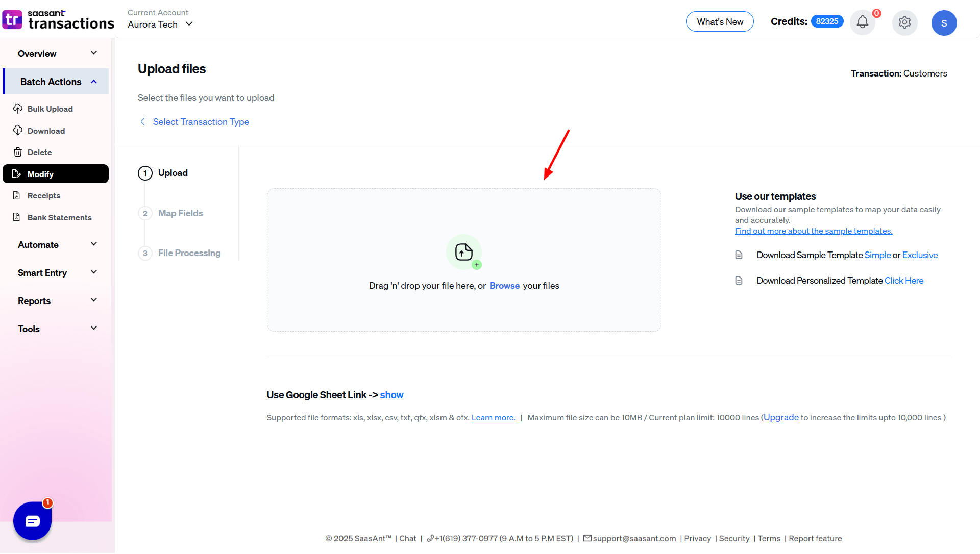
Task: Click the profile avatar with letter S
Action: pos(944,22)
